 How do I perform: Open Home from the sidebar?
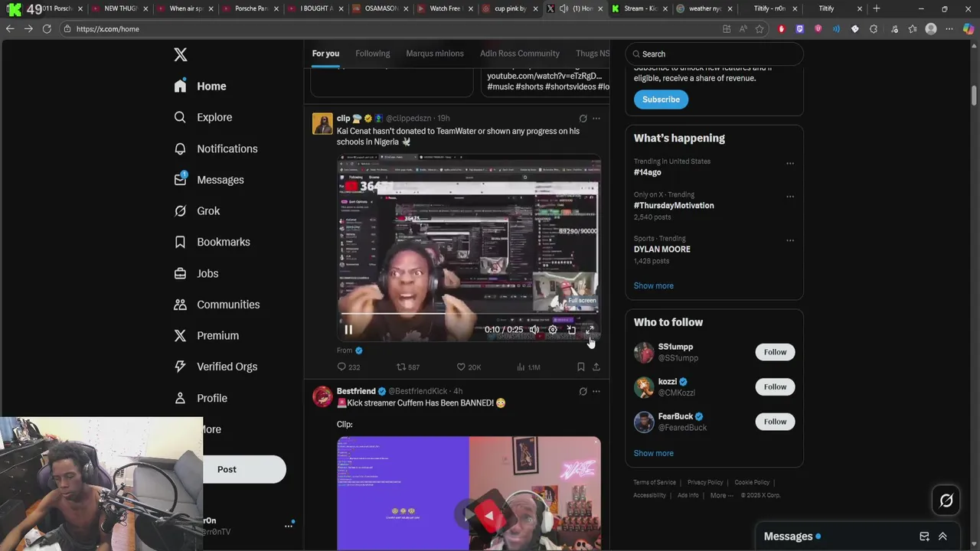click(x=200, y=86)
